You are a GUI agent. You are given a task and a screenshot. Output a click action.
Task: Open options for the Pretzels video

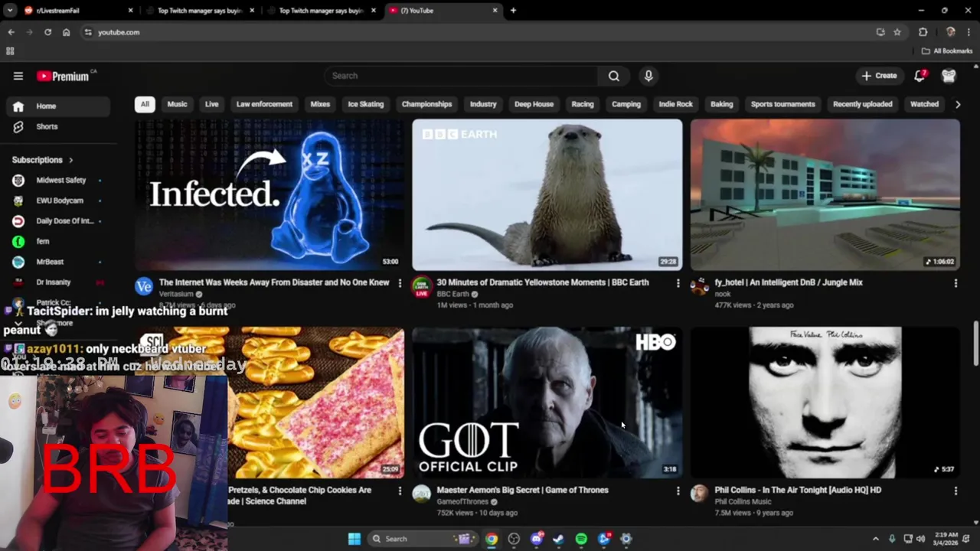tap(400, 491)
